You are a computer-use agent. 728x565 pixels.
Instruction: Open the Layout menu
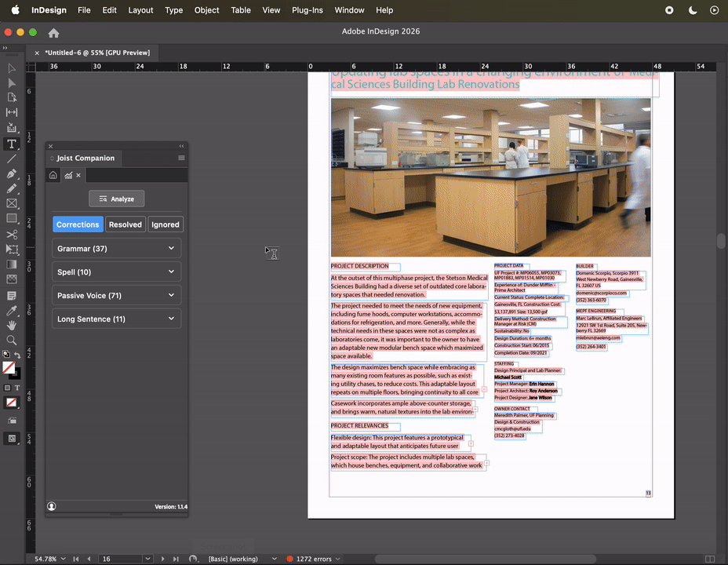140,10
